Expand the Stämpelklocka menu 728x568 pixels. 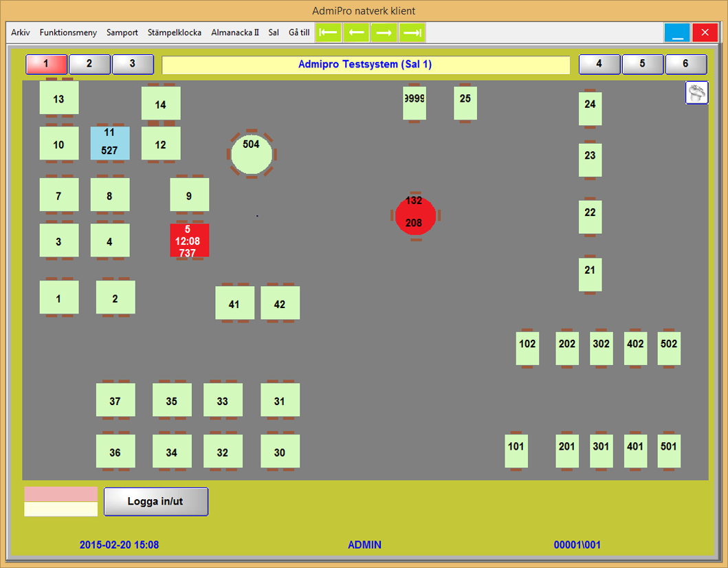coord(175,32)
